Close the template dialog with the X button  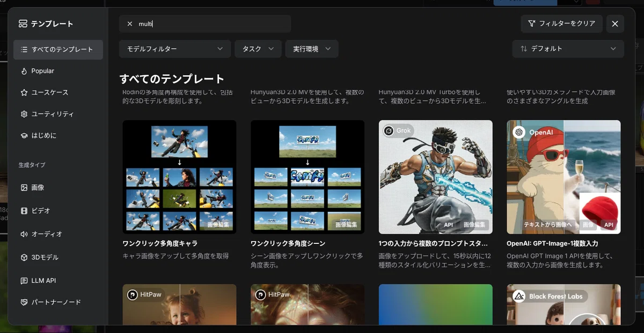615,24
